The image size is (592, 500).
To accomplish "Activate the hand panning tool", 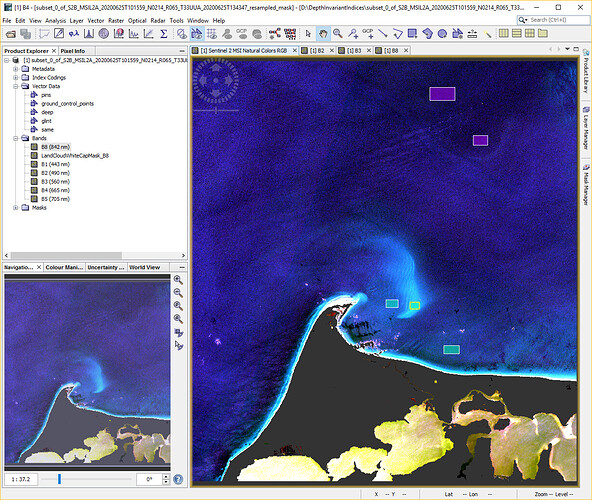I will coord(323,34).
